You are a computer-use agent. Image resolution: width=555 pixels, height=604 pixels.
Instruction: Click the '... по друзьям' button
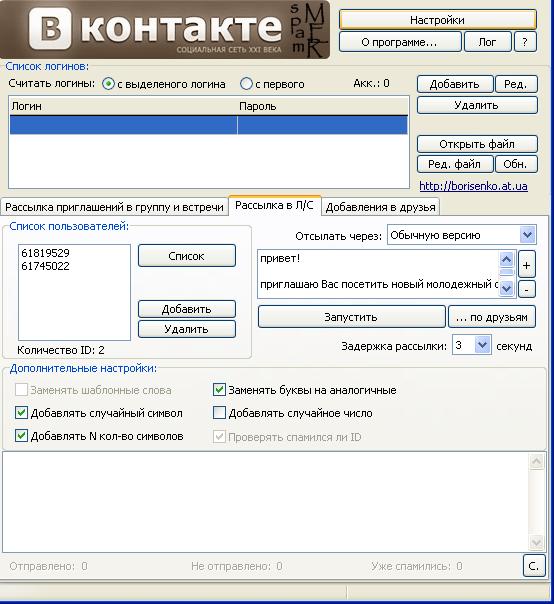[x=492, y=317]
